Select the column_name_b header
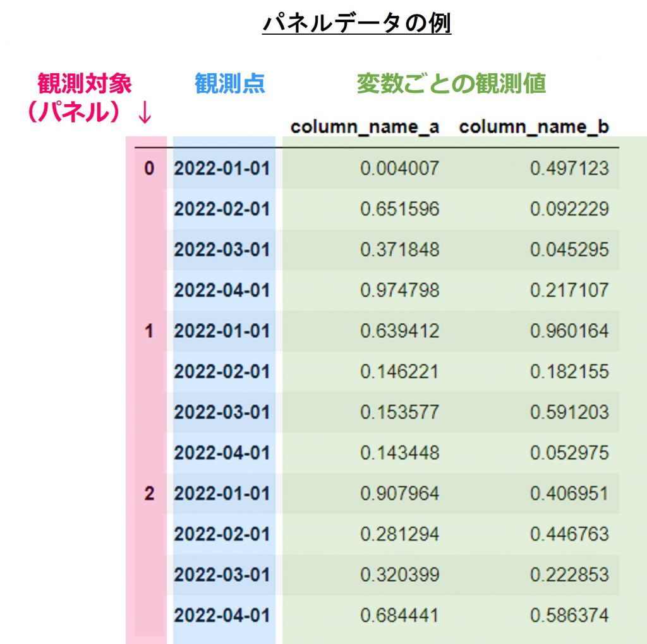This screenshot has width=647, height=644. tap(534, 127)
